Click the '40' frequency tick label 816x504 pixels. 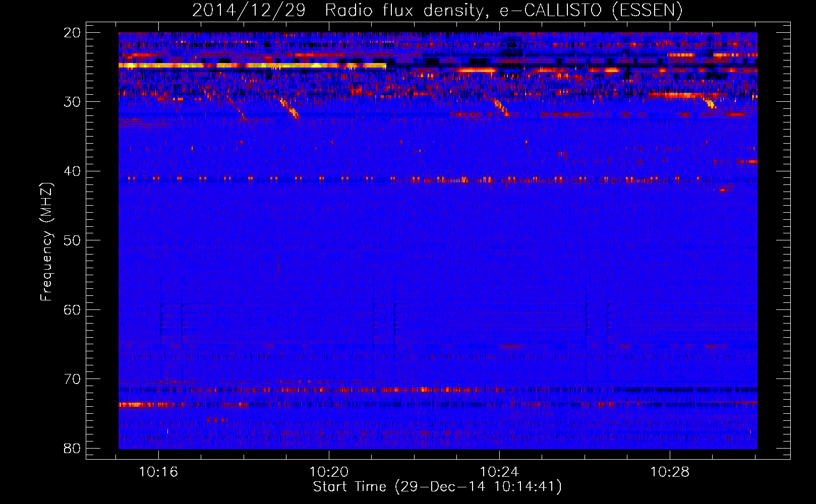[x=73, y=171]
